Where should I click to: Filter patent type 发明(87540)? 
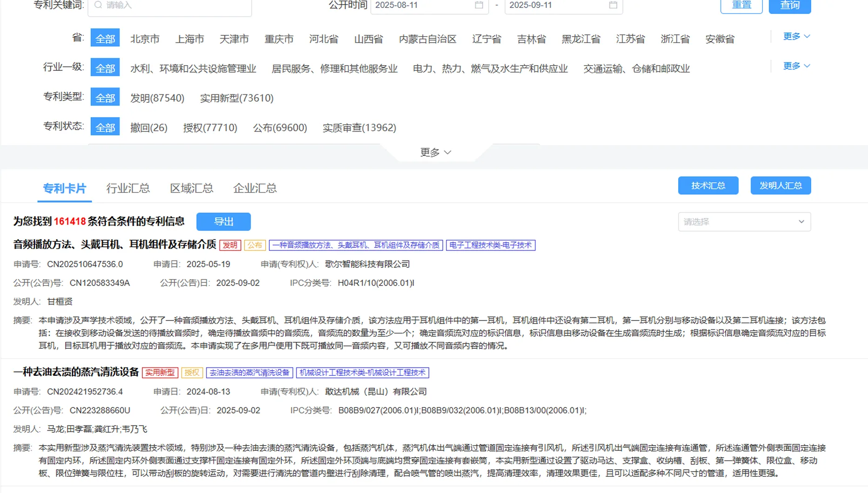click(x=157, y=98)
